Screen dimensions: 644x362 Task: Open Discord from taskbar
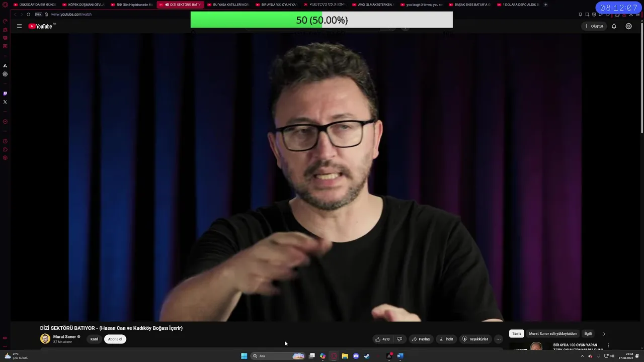356,356
